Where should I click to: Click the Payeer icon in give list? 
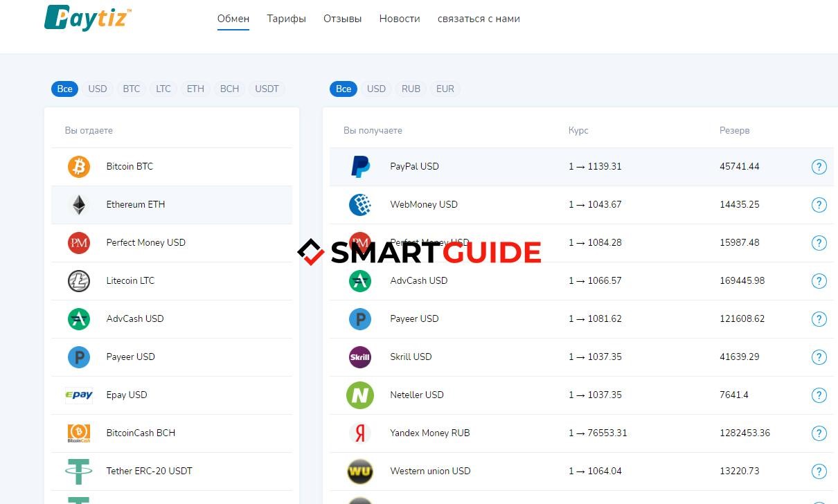coord(79,357)
